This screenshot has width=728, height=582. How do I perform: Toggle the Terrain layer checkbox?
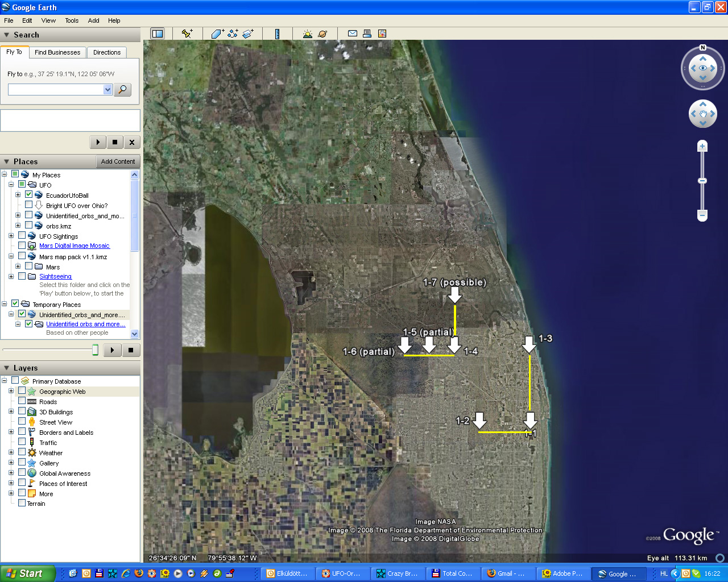coord(22,503)
